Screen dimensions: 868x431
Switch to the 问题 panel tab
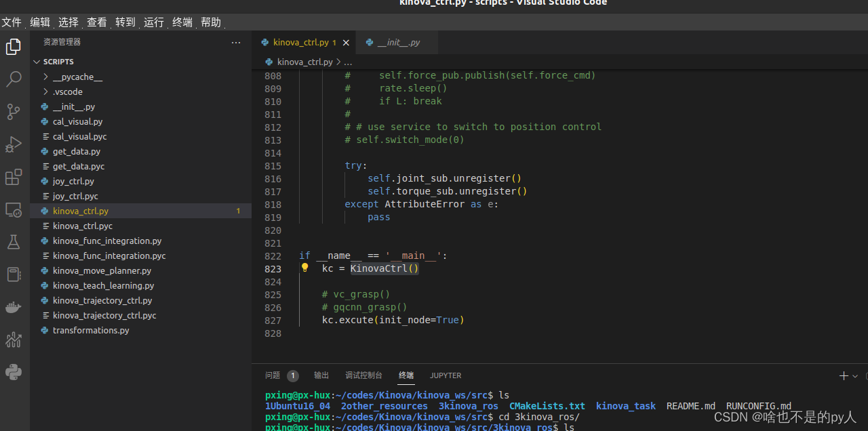click(x=273, y=375)
